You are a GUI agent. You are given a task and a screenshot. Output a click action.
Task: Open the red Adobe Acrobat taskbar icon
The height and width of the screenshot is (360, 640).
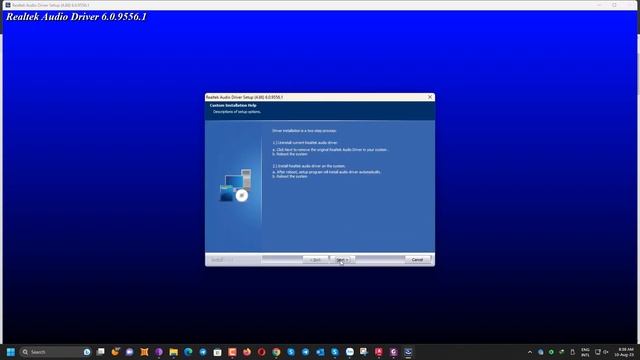[379, 352]
